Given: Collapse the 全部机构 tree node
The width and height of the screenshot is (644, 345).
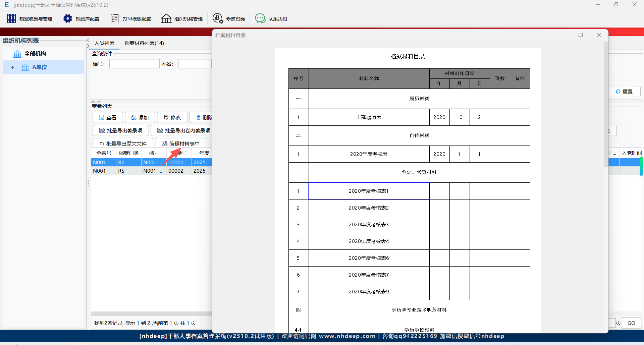Looking at the screenshot, I should (x=4, y=54).
